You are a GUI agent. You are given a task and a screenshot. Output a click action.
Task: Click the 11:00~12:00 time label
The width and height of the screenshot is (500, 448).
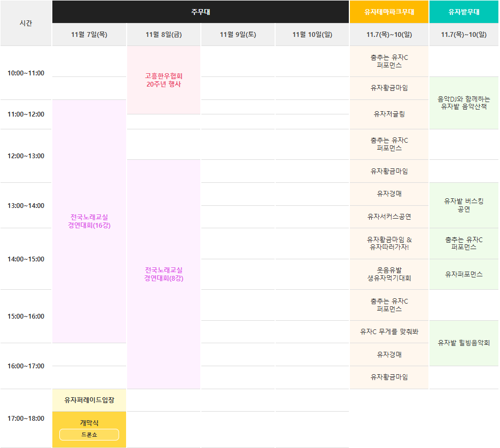point(26,114)
